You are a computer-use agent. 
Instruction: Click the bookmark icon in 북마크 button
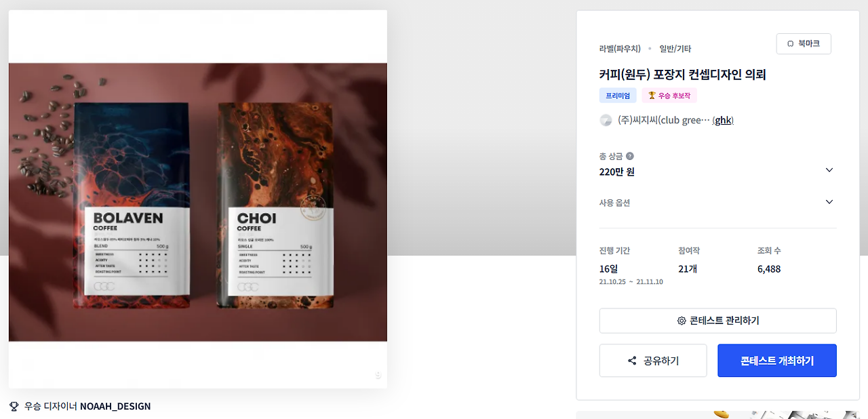(790, 44)
